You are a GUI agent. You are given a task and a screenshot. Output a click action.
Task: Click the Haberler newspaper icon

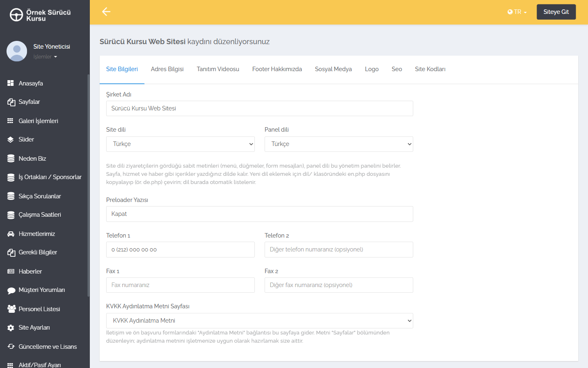[11, 272]
